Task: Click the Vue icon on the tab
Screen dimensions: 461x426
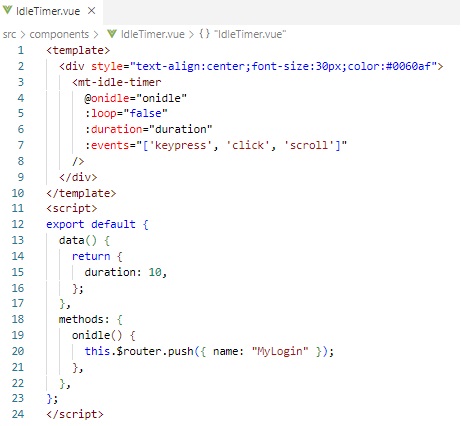Action: click(8, 11)
